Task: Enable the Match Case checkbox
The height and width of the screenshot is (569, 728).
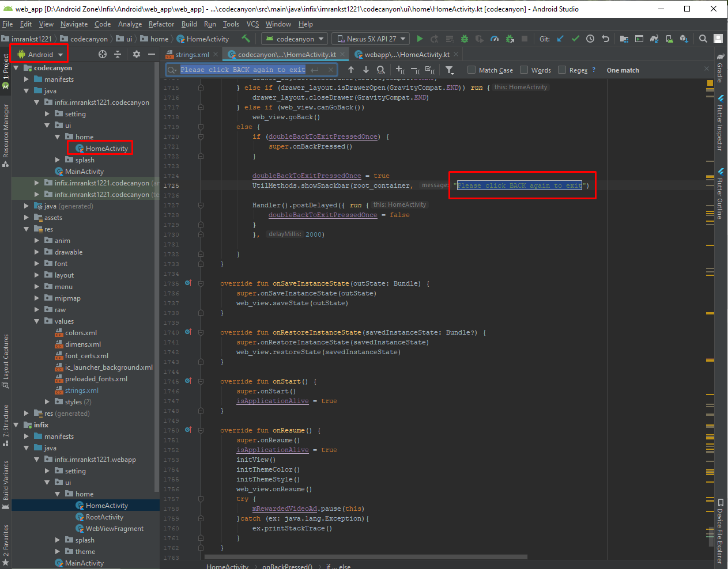Action: [x=471, y=70]
